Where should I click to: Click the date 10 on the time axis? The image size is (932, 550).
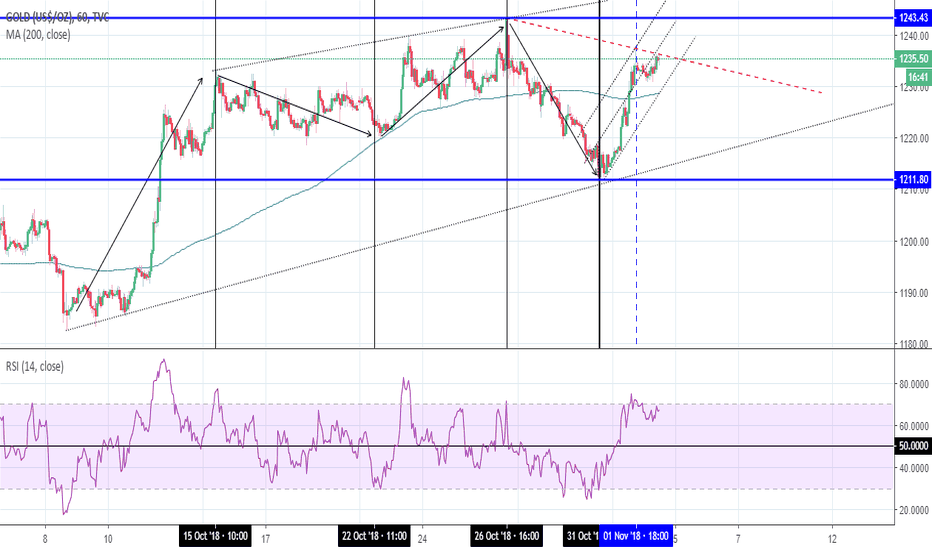[x=108, y=539]
